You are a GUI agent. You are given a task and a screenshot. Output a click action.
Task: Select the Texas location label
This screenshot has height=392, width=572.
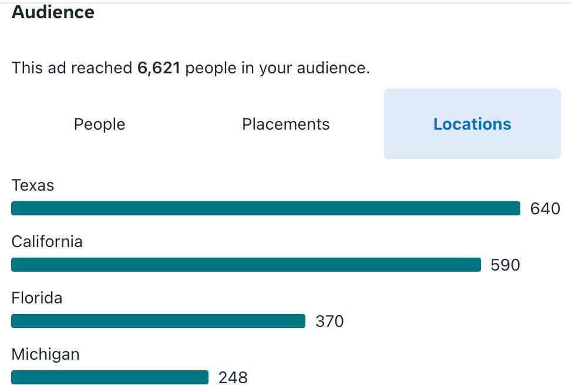click(x=33, y=185)
